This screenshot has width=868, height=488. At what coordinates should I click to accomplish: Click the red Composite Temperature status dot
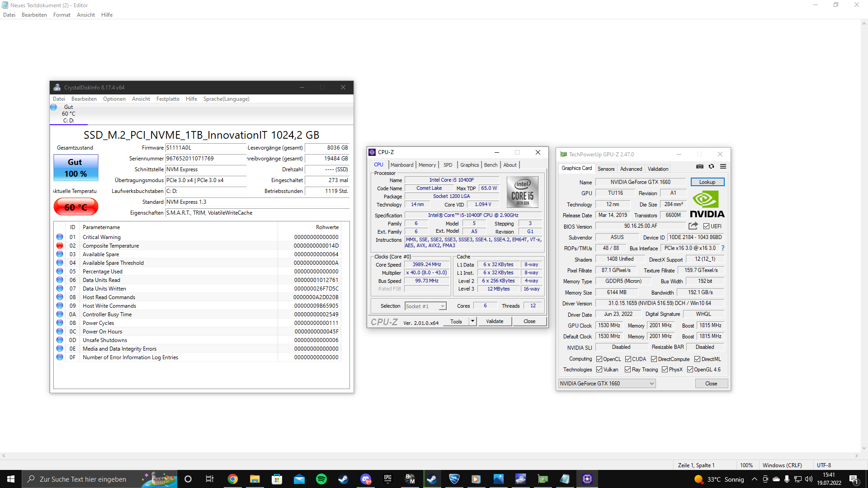(x=60, y=246)
